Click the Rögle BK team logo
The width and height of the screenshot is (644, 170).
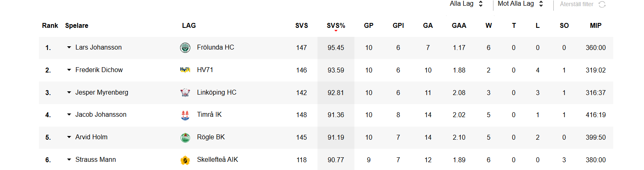(185, 138)
